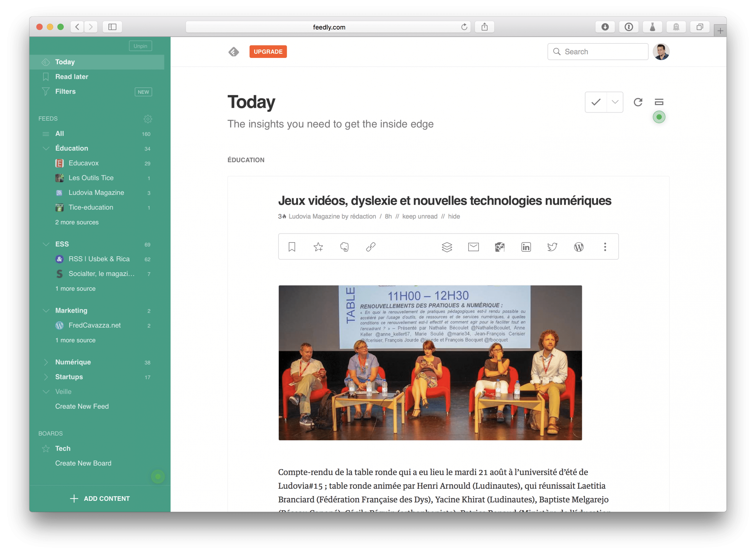Open the Today view in sidebar
This screenshot has width=756, height=554.
click(x=97, y=62)
